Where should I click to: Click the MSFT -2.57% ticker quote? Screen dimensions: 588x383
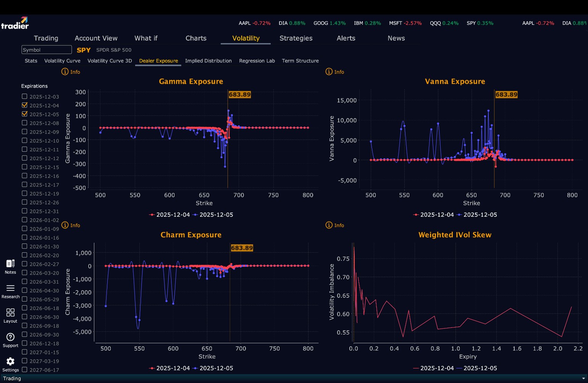coord(405,23)
